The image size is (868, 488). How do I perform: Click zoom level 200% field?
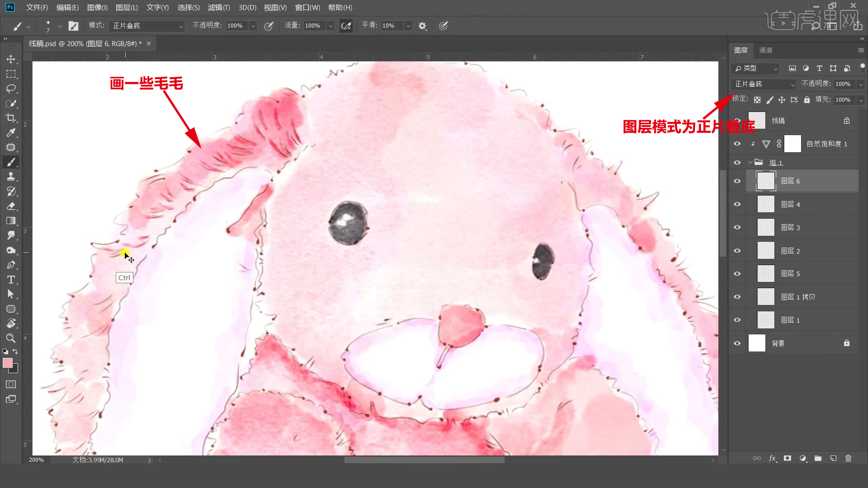(37, 460)
